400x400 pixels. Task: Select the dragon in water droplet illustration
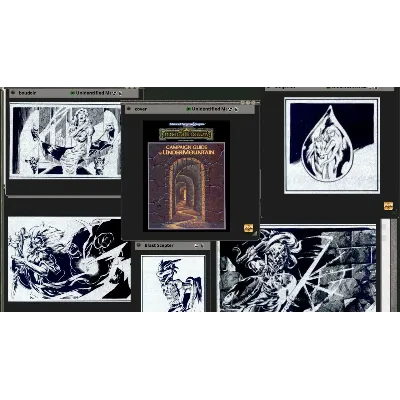[x=332, y=145]
